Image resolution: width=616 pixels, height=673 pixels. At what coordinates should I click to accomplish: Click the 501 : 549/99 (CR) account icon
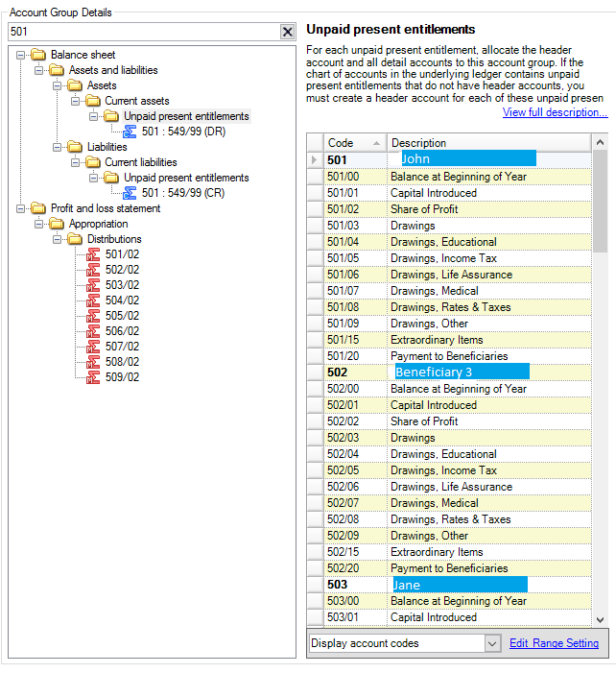(130, 193)
